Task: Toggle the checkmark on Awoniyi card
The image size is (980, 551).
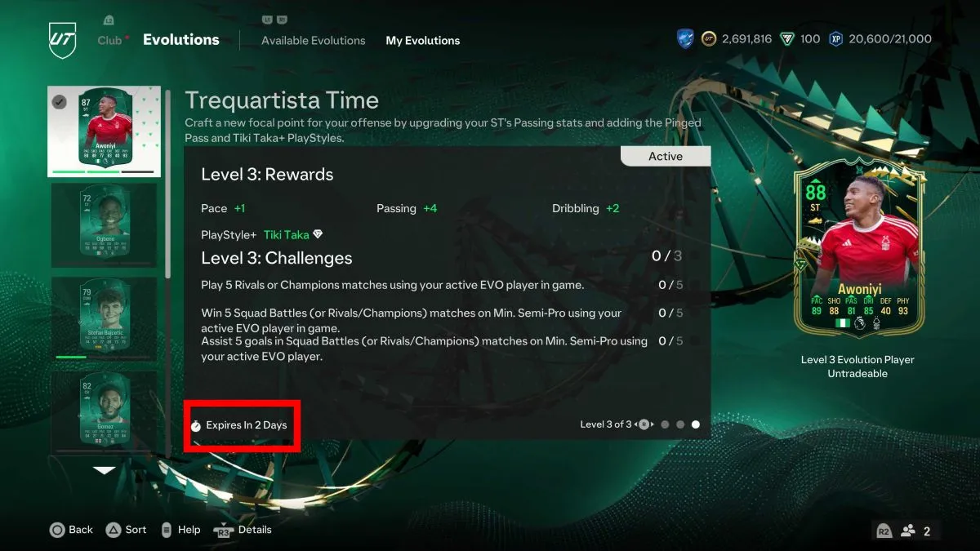Action: click(x=59, y=102)
